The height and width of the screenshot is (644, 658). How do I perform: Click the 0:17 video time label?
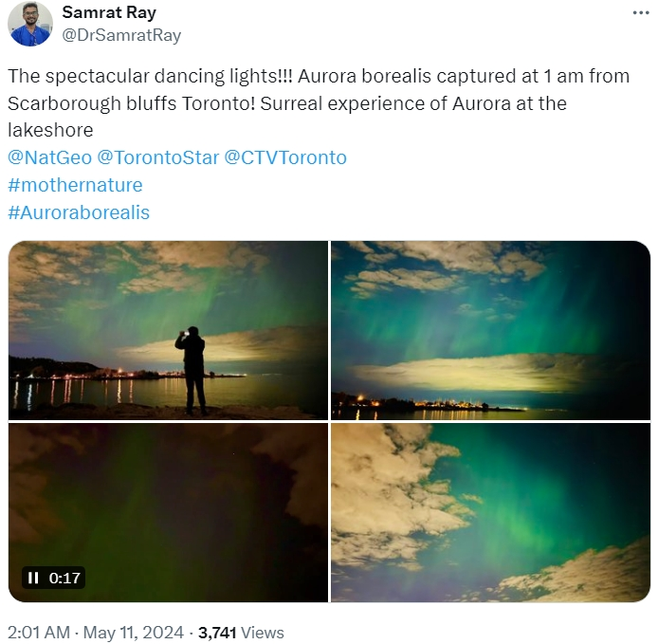pyautogui.click(x=64, y=579)
